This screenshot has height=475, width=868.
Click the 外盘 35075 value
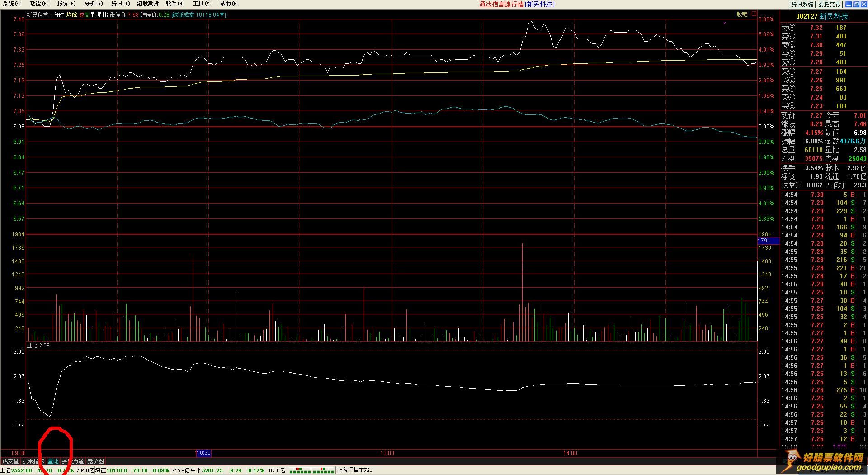tap(814, 158)
